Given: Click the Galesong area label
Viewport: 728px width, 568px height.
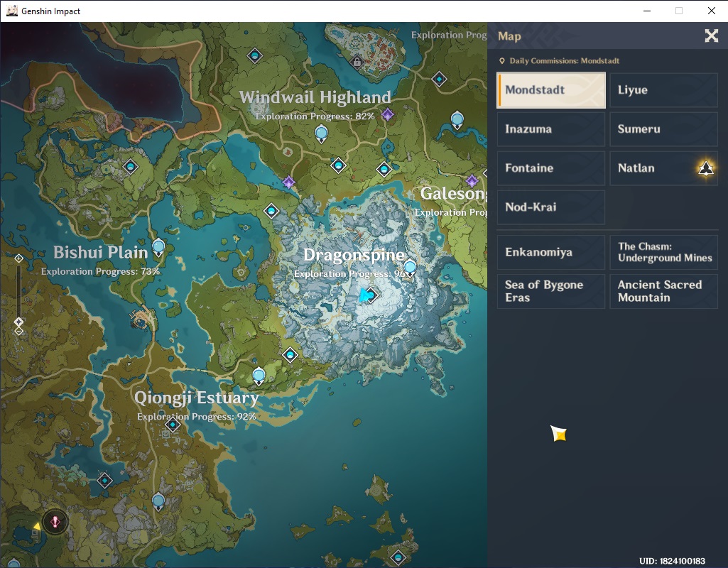Looking at the screenshot, I should [x=454, y=194].
